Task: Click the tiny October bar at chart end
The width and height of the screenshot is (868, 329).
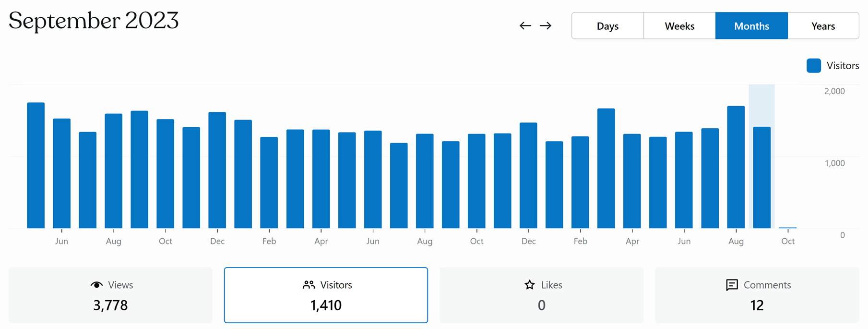Action: (787, 227)
